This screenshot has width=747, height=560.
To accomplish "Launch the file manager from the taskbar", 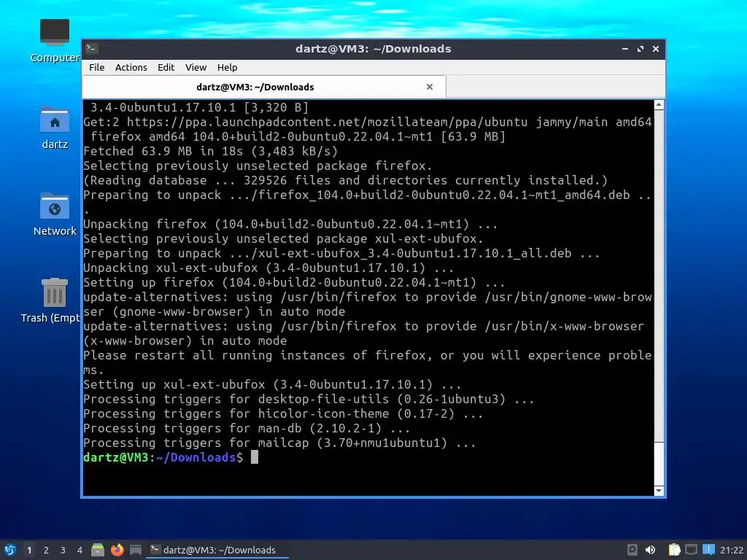I will tap(98, 550).
